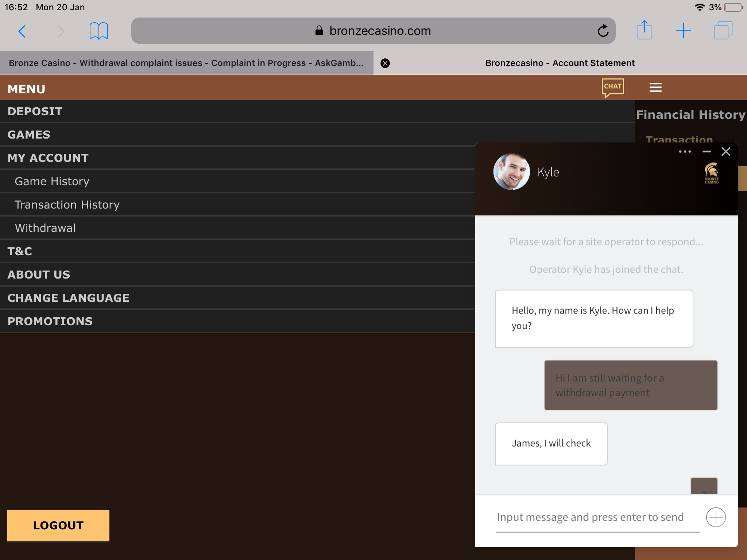
Task: Click the battery indicator in status bar
Action: coord(734,7)
